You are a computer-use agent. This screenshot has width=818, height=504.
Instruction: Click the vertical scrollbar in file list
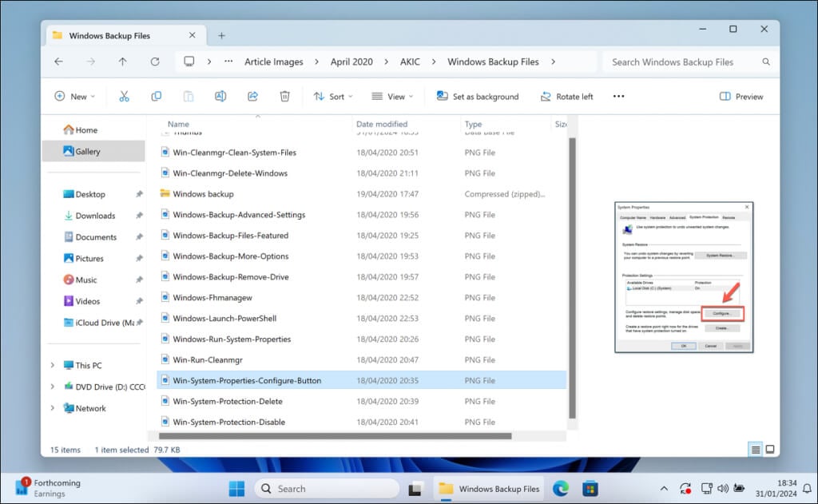[571, 276]
